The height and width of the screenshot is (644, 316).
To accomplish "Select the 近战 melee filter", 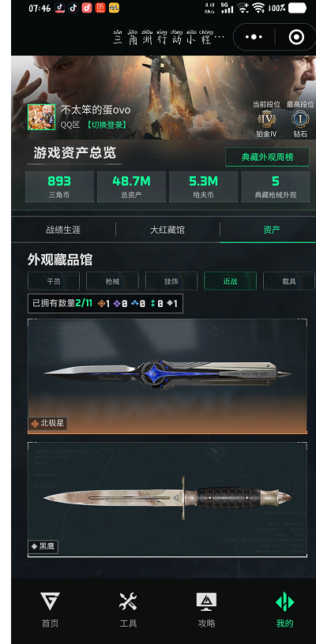I will (230, 281).
